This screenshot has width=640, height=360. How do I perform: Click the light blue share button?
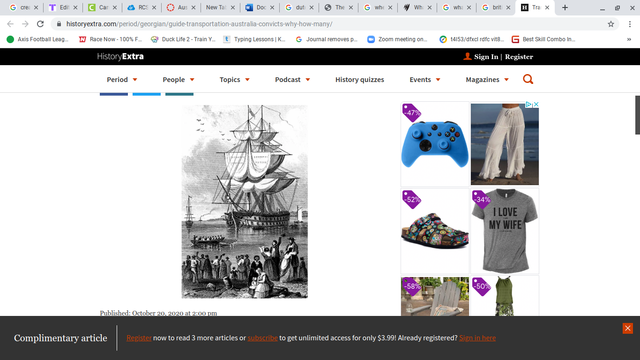pyautogui.click(x=147, y=94)
